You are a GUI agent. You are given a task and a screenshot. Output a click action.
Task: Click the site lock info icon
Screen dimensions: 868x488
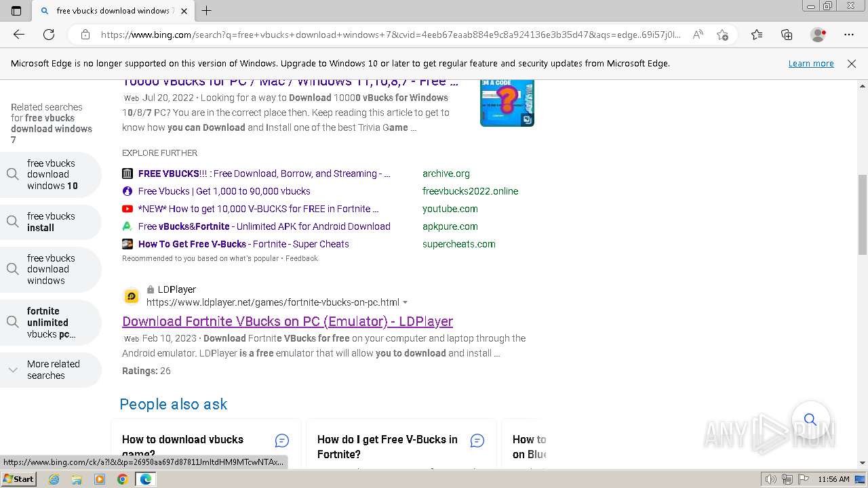click(x=85, y=35)
